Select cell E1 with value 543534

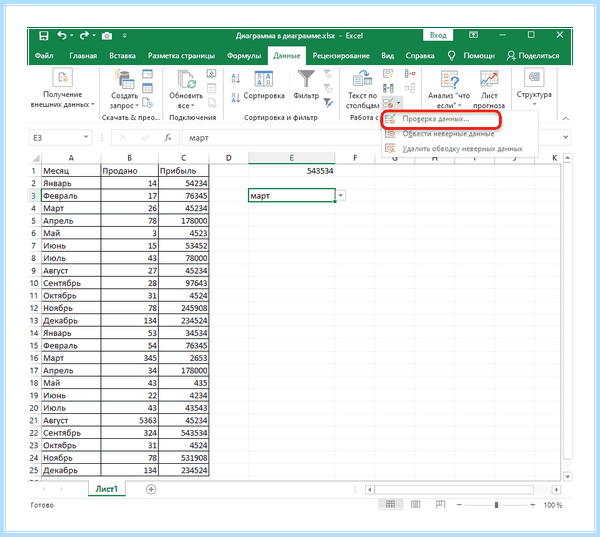[x=292, y=171]
